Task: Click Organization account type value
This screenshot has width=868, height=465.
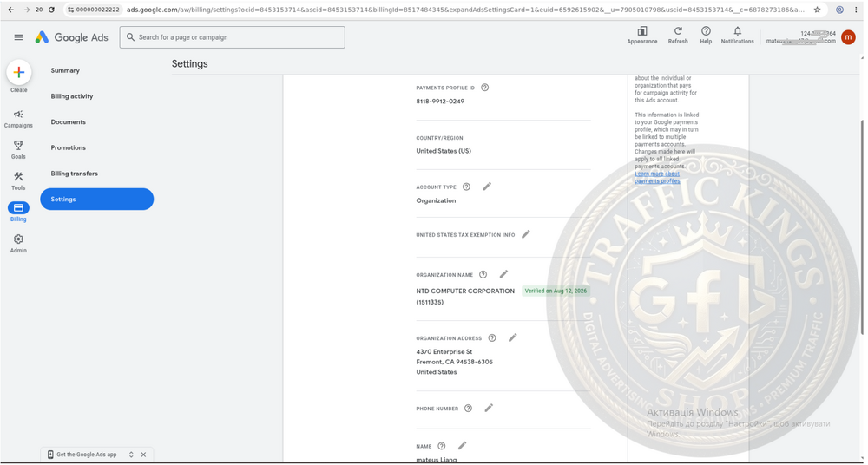Action: pyautogui.click(x=437, y=201)
